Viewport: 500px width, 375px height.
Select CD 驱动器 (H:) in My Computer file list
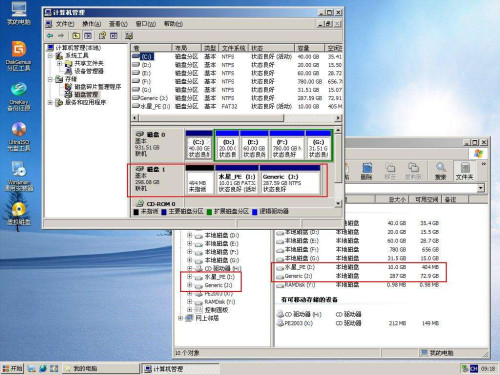pos(303,314)
